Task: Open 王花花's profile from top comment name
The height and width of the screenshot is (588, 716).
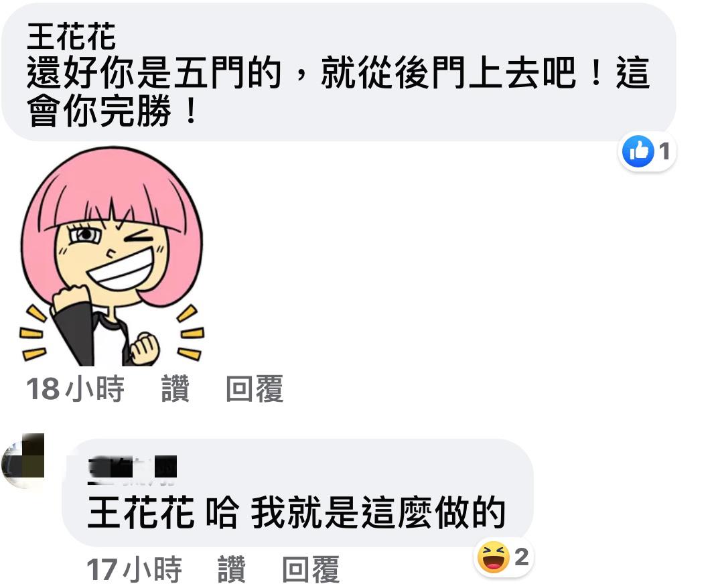Action: [x=71, y=36]
